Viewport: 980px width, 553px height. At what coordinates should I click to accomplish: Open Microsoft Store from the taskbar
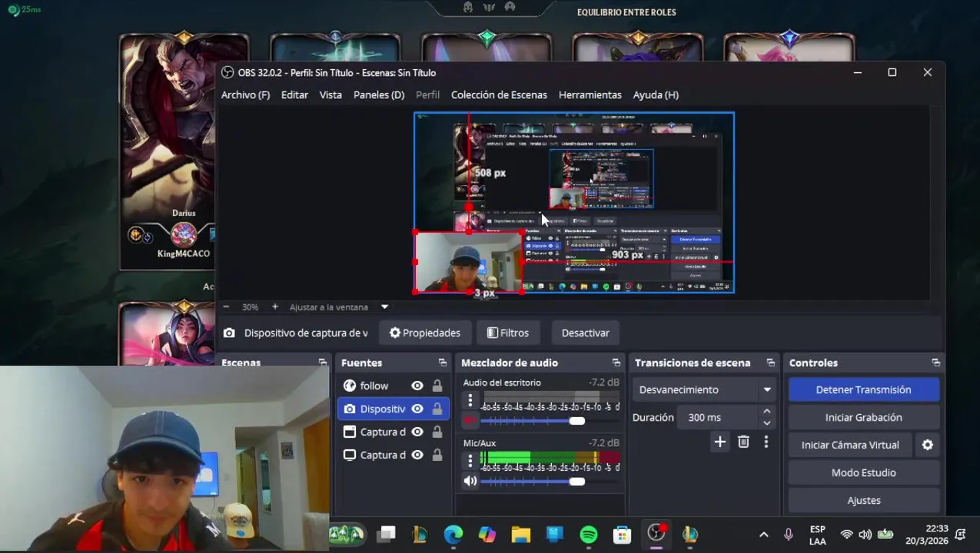[623, 534]
